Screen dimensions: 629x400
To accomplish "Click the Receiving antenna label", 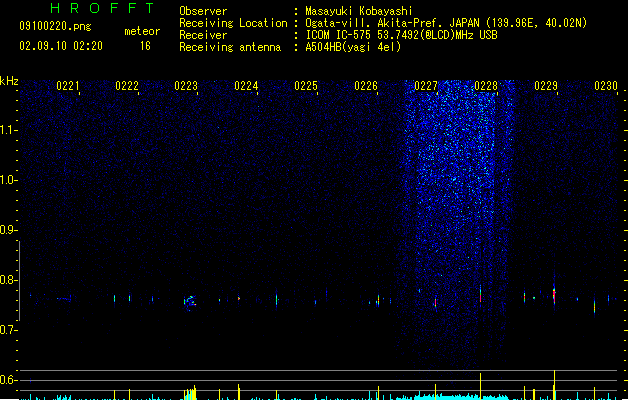I will pyautogui.click(x=230, y=47).
